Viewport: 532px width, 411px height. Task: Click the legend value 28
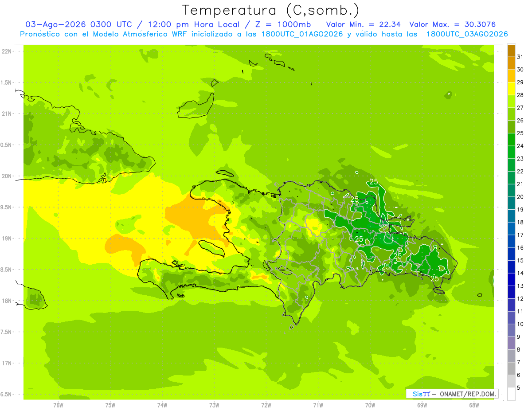tap(520, 95)
